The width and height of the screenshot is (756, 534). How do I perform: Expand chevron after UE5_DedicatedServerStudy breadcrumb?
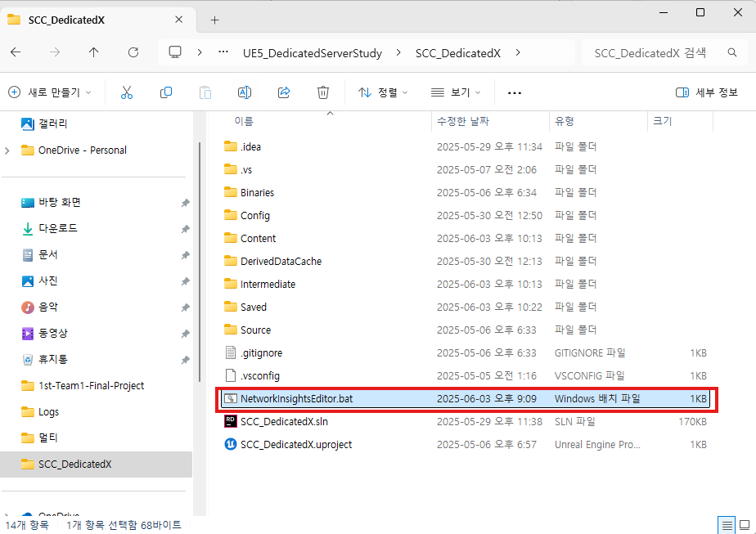[398, 52]
